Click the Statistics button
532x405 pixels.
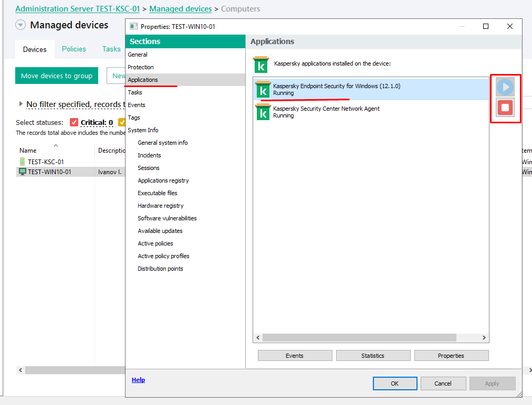click(x=373, y=356)
